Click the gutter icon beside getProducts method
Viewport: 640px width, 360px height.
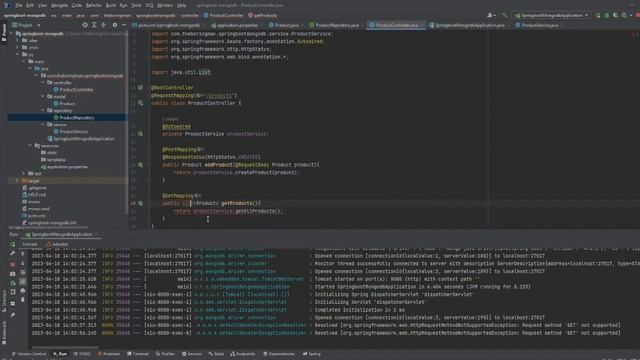(x=140, y=203)
